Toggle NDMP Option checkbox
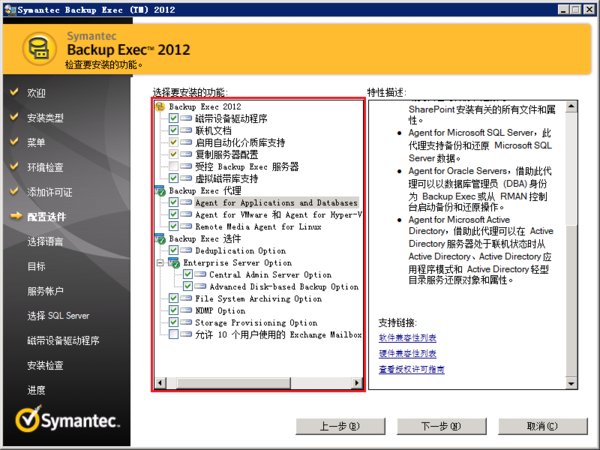 [x=173, y=310]
